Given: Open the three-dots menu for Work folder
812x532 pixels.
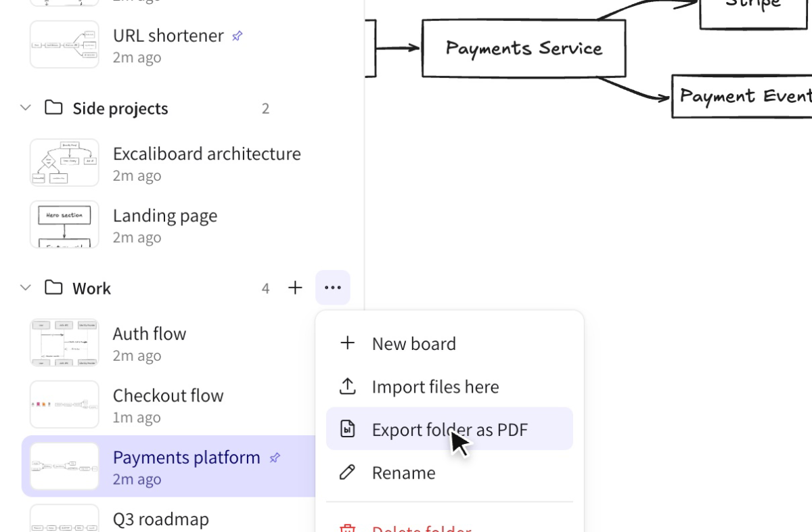Looking at the screenshot, I should 333,288.
